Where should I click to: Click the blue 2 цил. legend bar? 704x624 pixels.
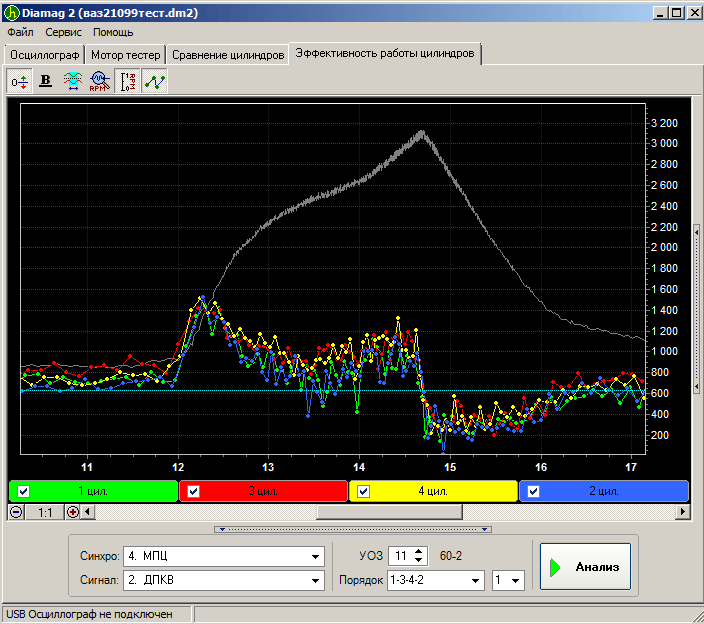point(604,491)
